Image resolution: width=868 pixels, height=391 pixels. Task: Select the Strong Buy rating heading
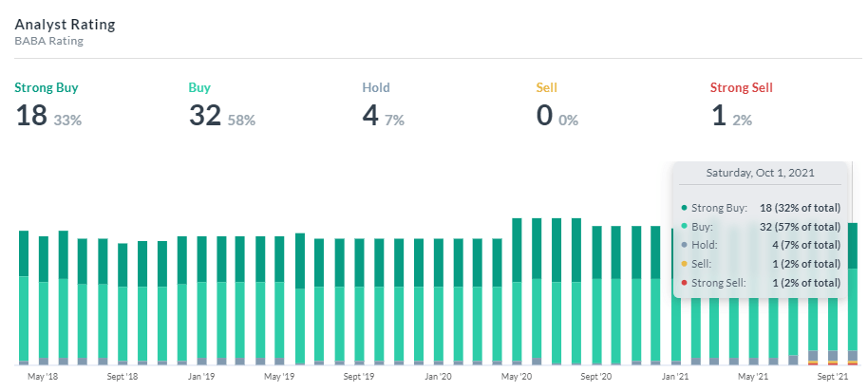47,88
